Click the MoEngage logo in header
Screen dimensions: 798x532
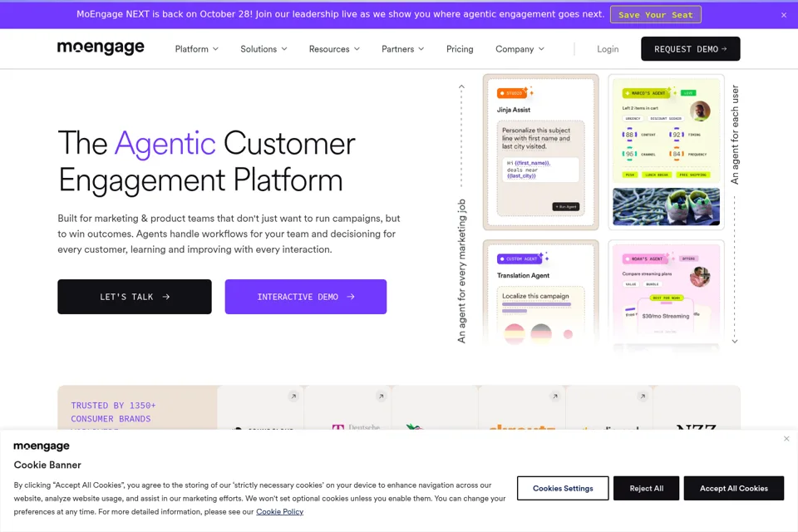tap(101, 48)
